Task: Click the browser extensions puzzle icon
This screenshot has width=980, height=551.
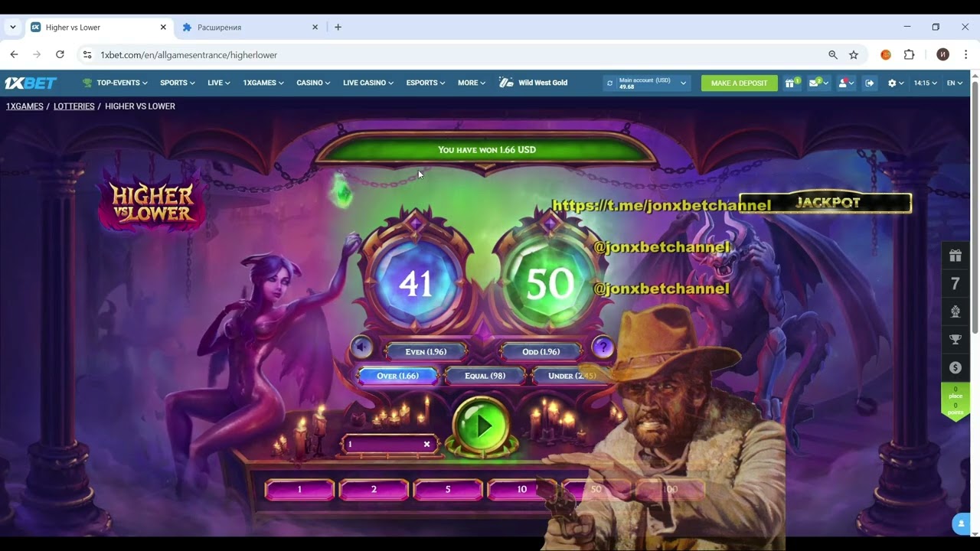Action: pyautogui.click(x=909, y=54)
